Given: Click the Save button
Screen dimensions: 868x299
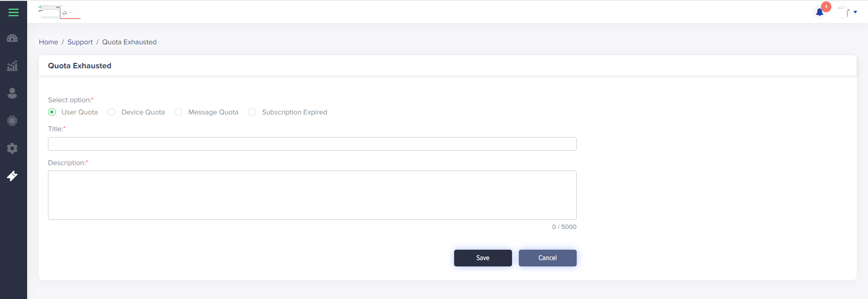Looking at the screenshot, I should pyautogui.click(x=483, y=258).
